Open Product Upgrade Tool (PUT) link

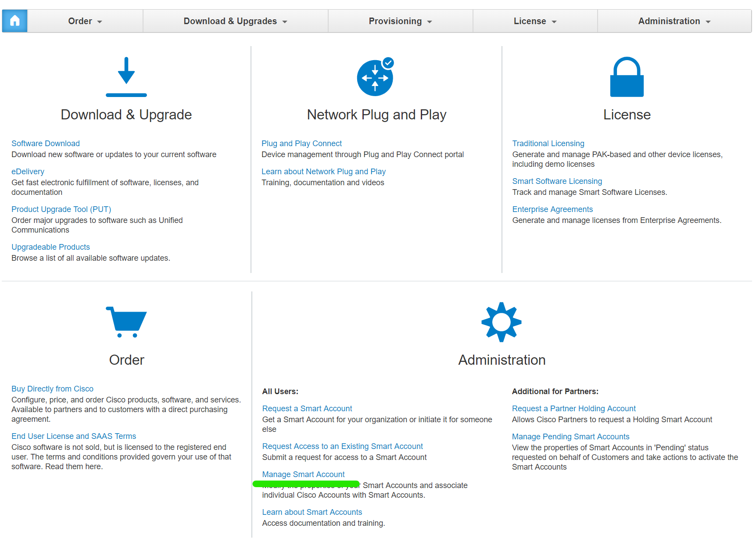click(x=61, y=209)
